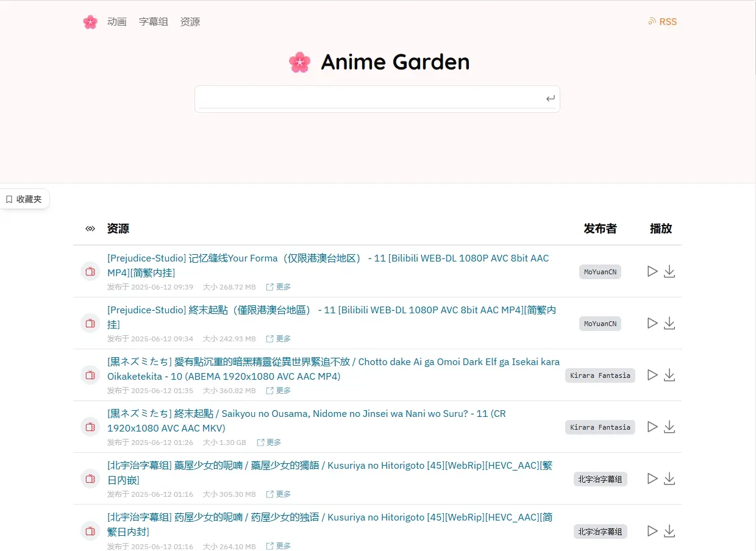Open 更多 link for Saikyou no Ousama row
756x551 pixels.
(x=269, y=443)
